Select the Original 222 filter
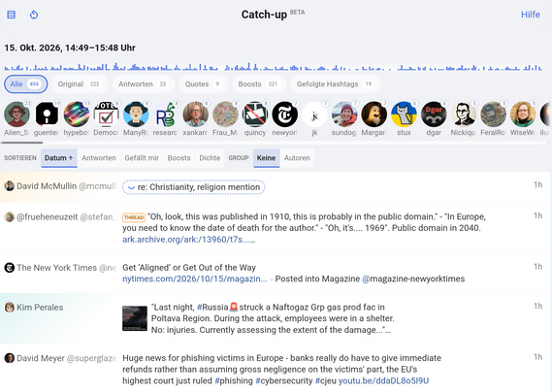 80,84
